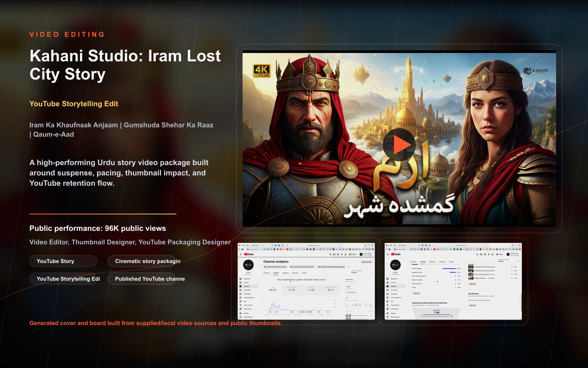The image size is (588, 368).
Task: Click 'Summarize my latest video performance' chip
Action: tap(331, 267)
